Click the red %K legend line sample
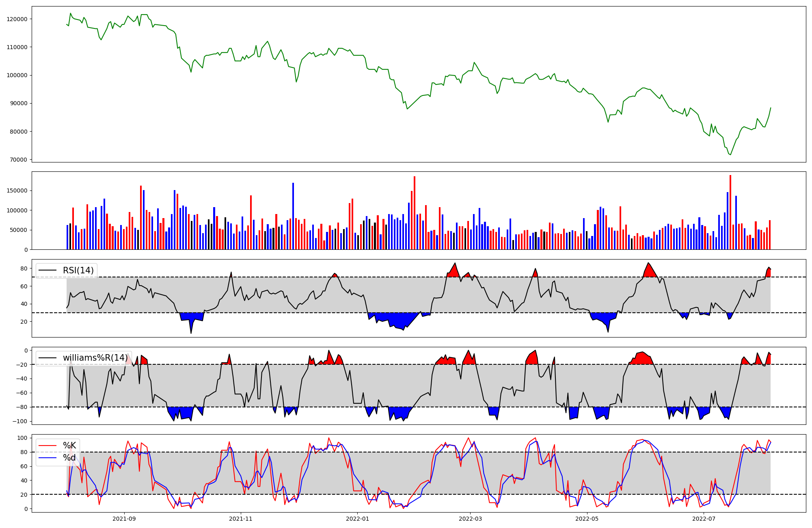Viewport: 812px width, 528px height. [x=47, y=446]
